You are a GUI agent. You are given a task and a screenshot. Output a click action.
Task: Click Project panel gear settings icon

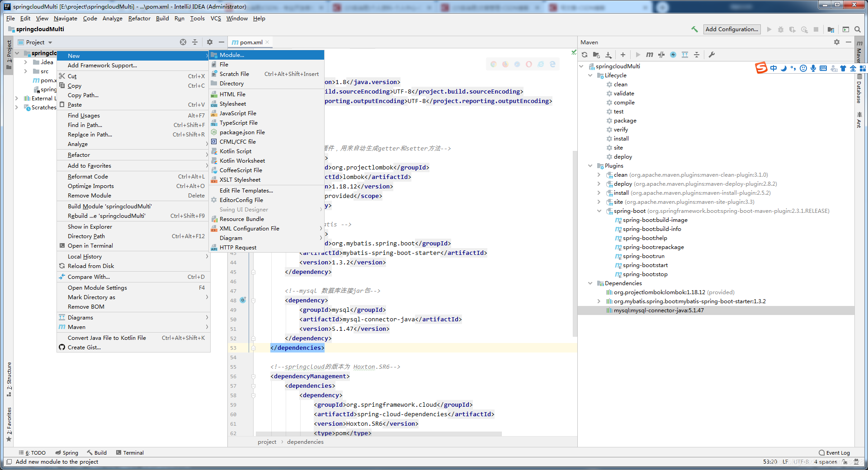pos(210,42)
